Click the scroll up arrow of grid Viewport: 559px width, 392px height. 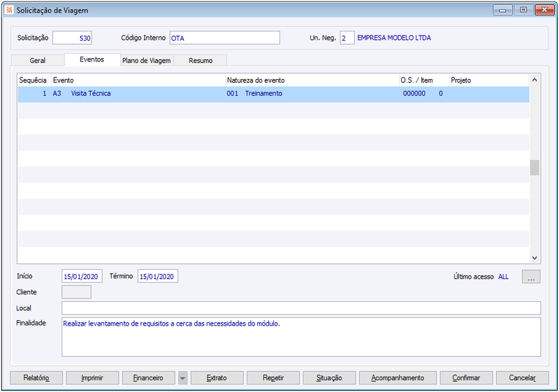click(535, 80)
